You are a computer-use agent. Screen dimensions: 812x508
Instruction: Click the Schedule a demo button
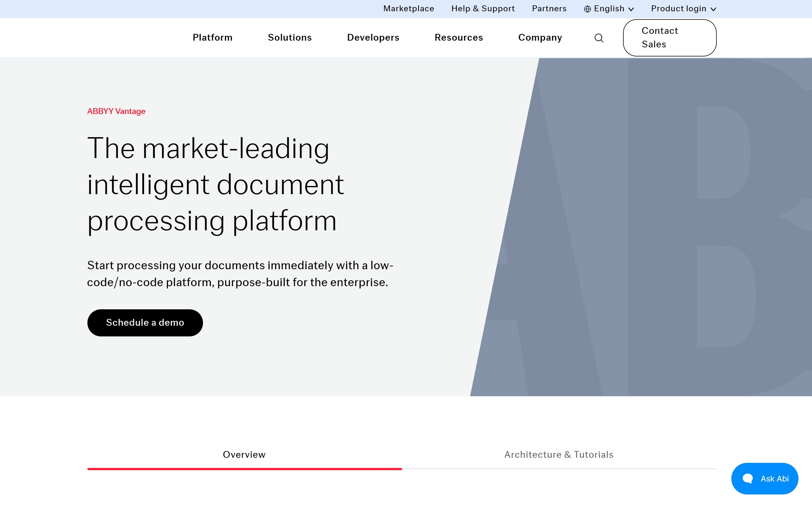point(145,323)
